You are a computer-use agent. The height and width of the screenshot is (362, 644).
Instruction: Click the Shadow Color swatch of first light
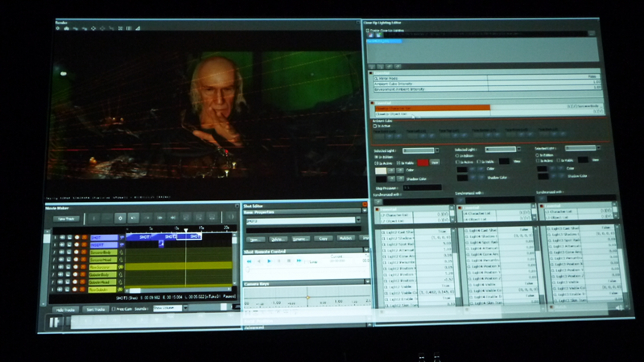[381, 179]
